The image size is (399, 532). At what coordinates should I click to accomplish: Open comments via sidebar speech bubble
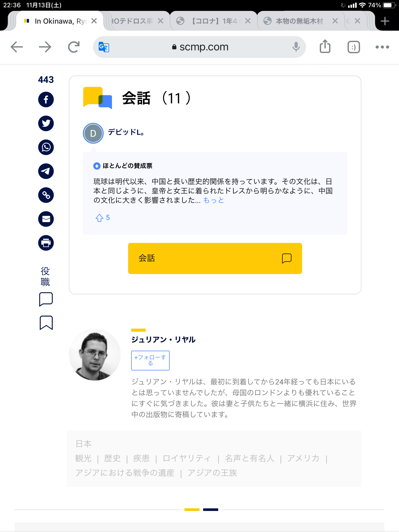(46, 299)
